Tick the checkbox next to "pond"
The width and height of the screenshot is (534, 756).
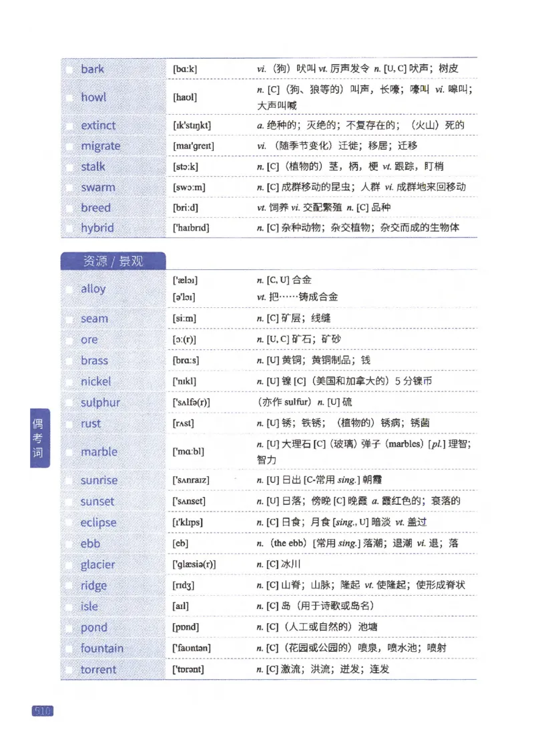pos(70,628)
